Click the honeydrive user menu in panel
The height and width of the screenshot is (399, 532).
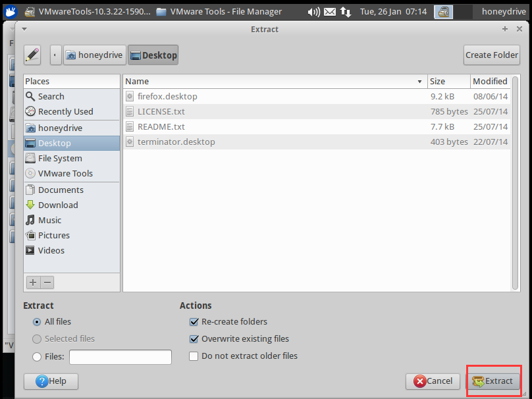504,12
